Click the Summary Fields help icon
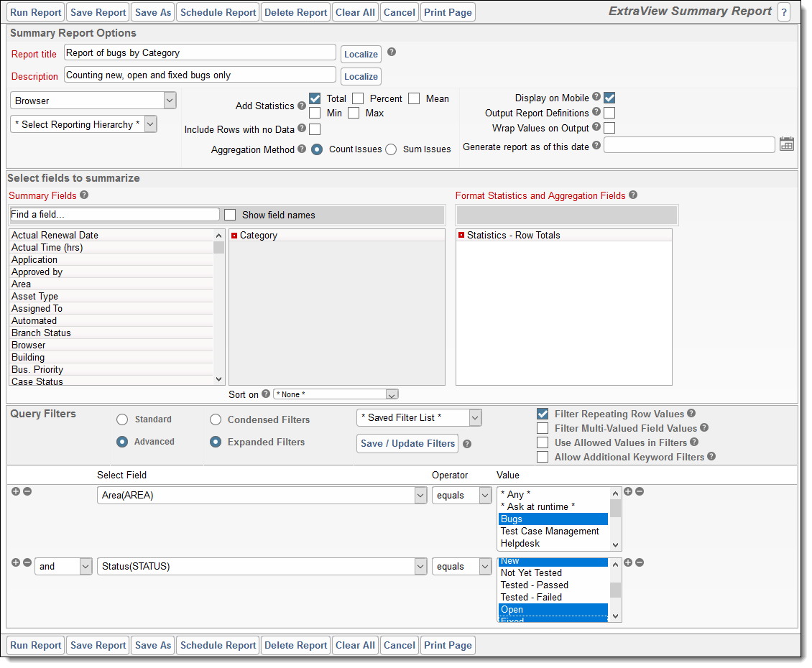Screen dimensions: 812x668 (84, 195)
